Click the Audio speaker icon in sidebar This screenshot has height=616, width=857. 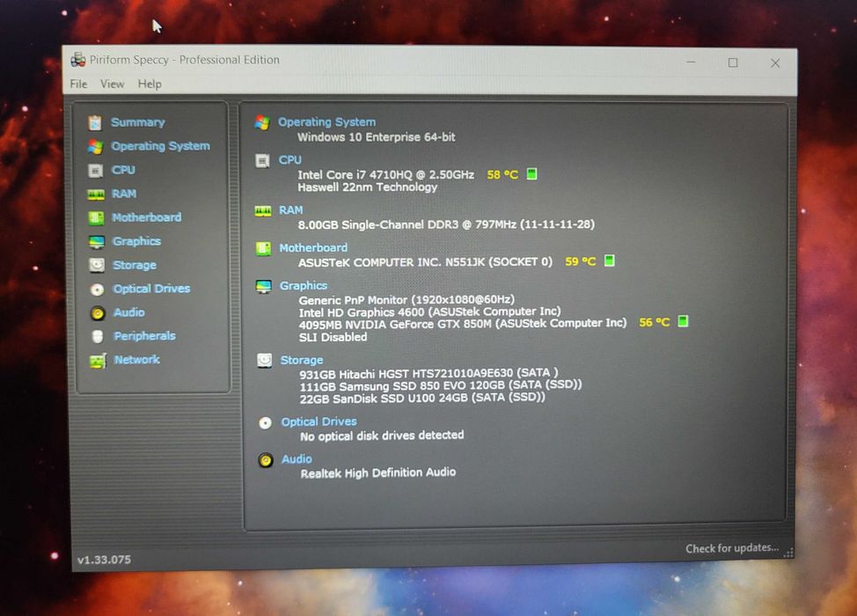point(98,313)
